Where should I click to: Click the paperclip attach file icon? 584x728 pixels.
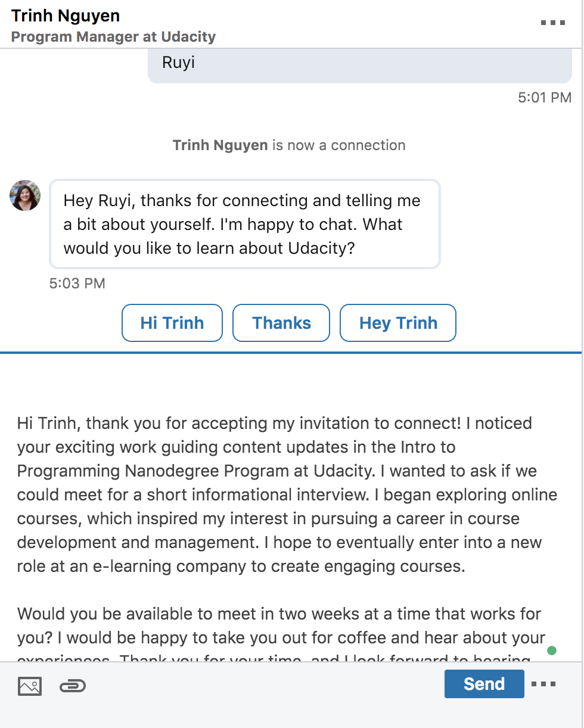pyautogui.click(x=73, y=686)
